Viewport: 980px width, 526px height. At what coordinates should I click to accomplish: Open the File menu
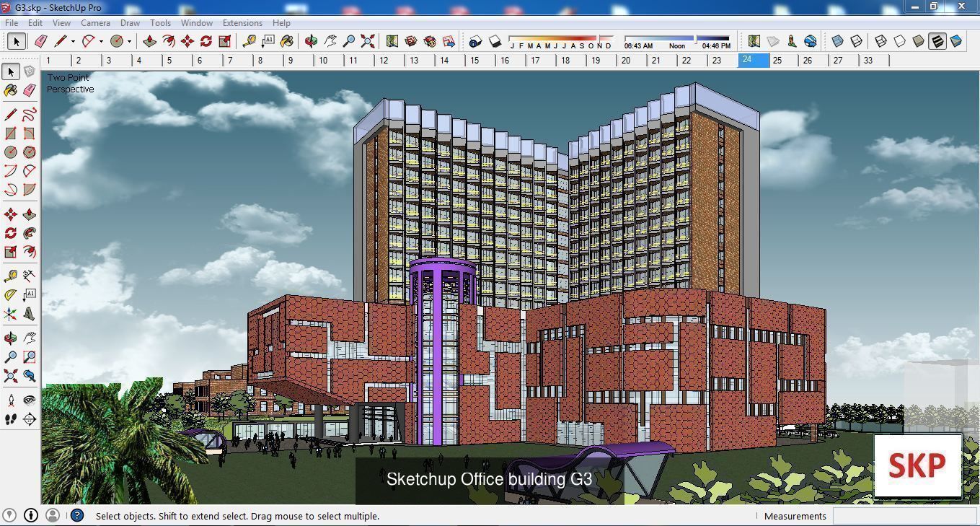pos(12,23)
